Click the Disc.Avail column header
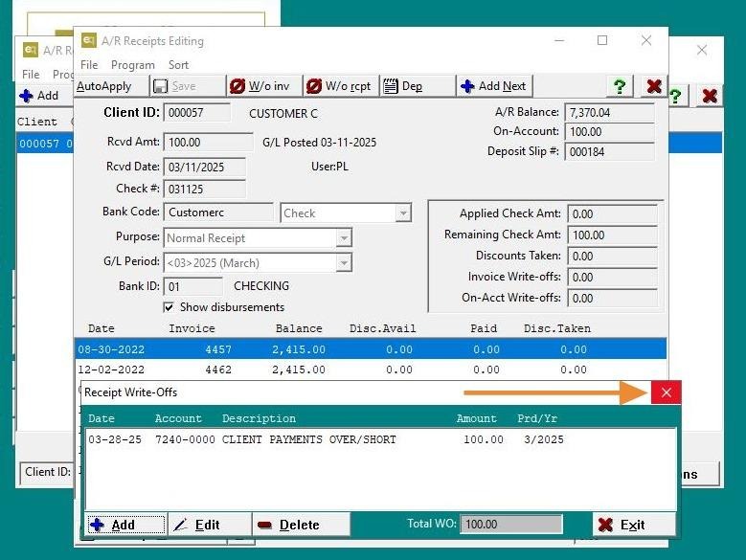 [x=382, y=328]
